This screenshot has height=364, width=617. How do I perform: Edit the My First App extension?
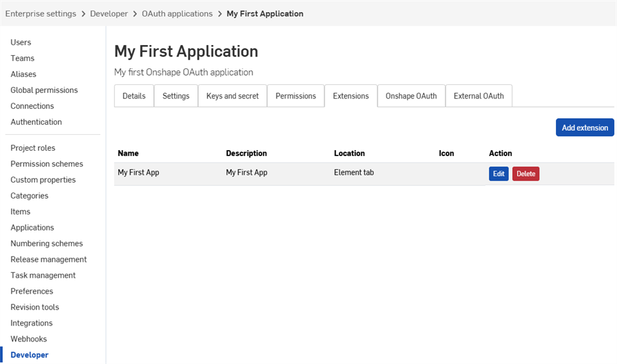coord(499,173)
